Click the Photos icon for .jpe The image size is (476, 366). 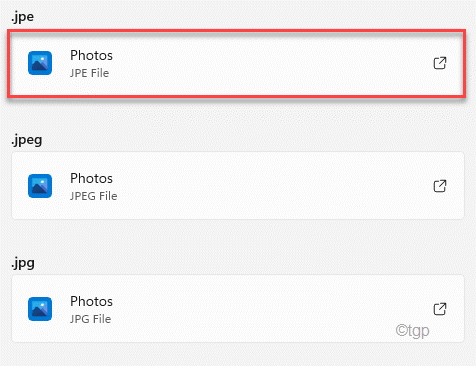click(40, 63)
